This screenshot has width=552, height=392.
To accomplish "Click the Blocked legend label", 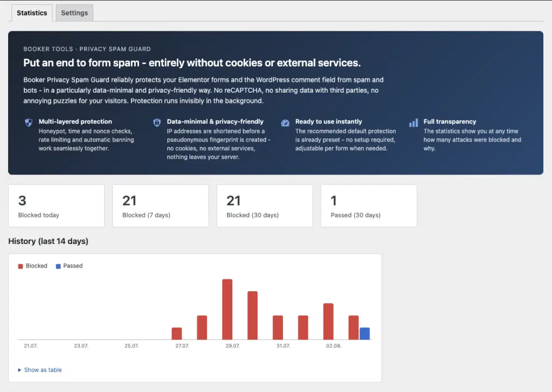I will 36,266.
